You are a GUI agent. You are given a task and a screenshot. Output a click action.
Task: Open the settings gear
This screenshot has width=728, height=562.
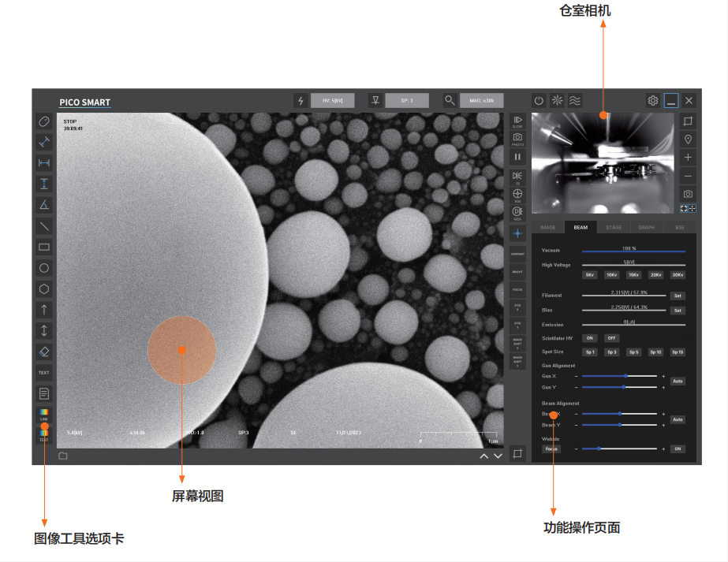pos(653,100)
